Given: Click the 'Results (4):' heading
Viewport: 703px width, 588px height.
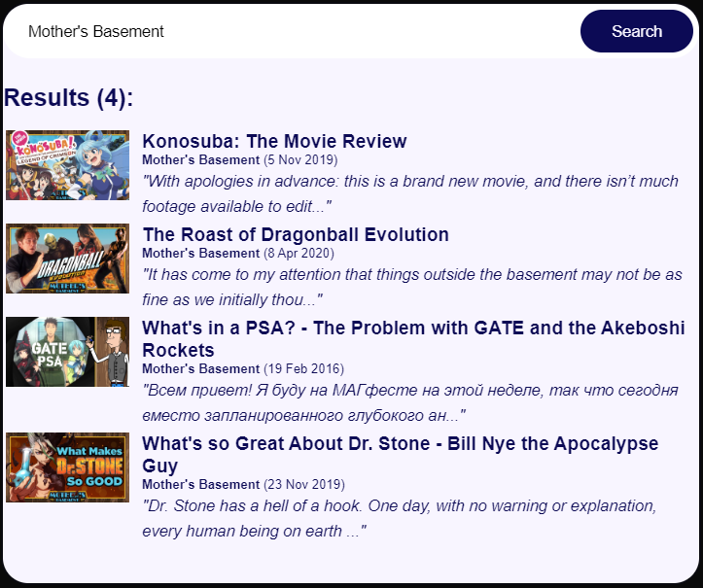Looking at the screenshot, I should pos(69,98).
